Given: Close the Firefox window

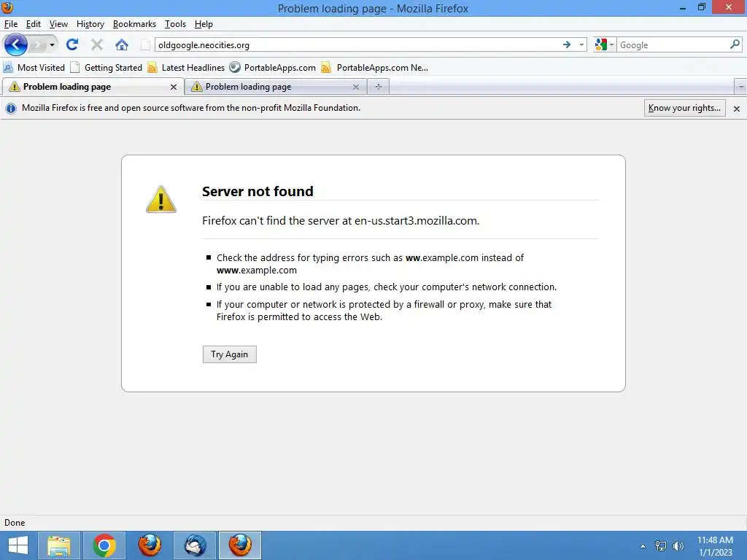Looking at the screenshot, I should 729,7.
